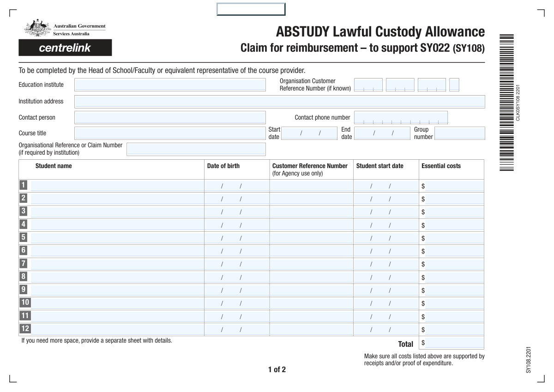
Task: Click Student name field in row 12
Action: 117,329
